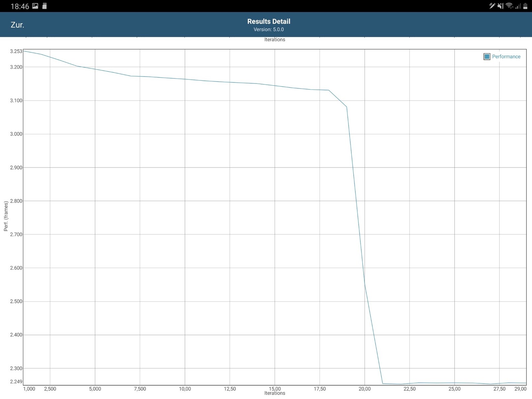Tap the muted sound status icon
The width and height of the screenshot is (532, 399).
point(500,6)
